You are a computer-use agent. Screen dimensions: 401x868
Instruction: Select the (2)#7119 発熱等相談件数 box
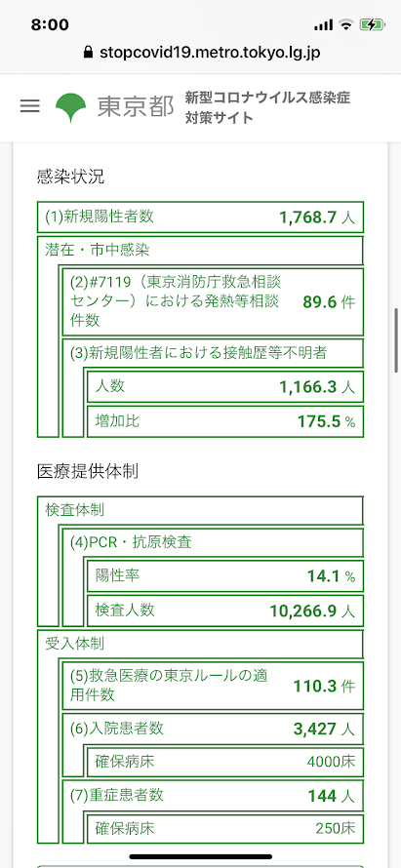pos(213,301)
